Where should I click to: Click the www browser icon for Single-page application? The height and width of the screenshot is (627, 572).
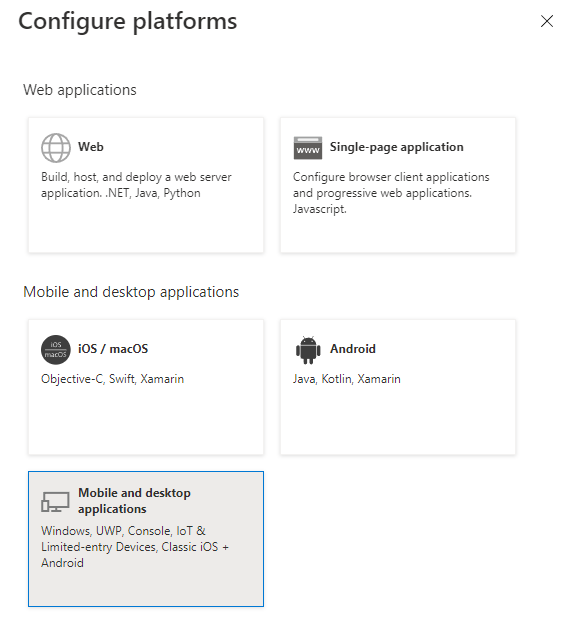(308, 148)
